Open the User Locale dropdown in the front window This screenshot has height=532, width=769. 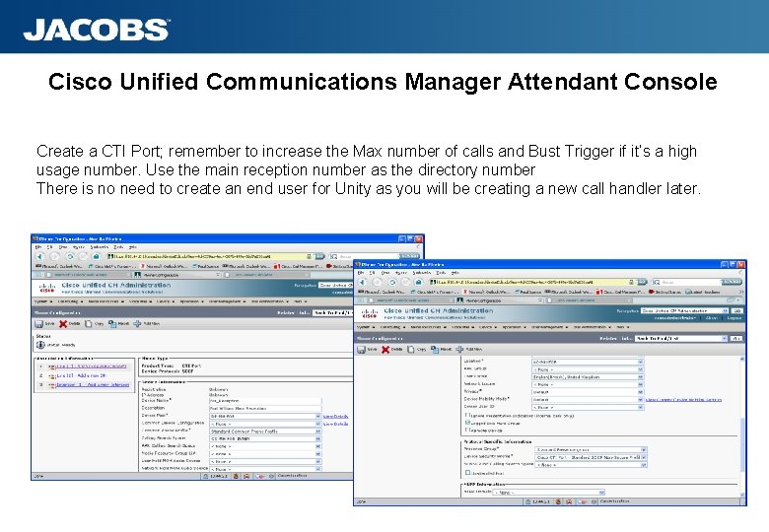click(x=588, y=377)
